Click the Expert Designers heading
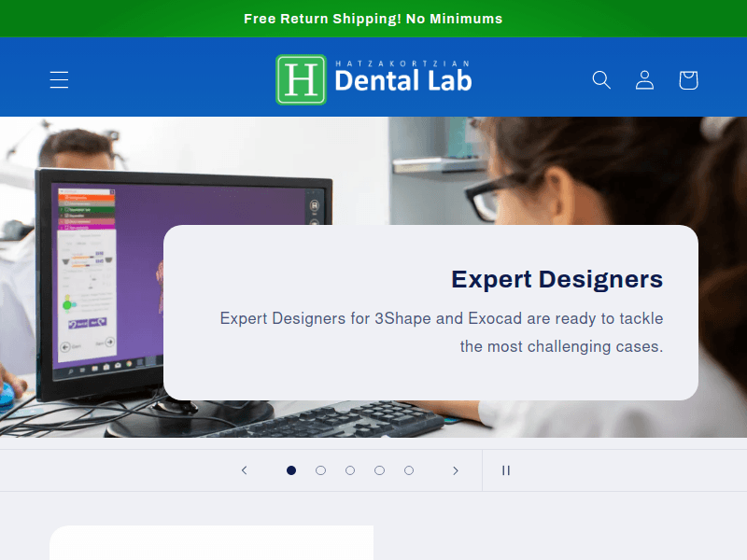The image size is (747, 560). point(557,279)
